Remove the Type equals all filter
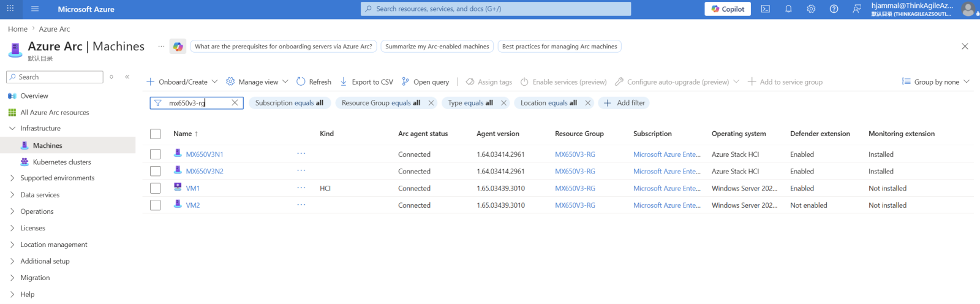 coord(503,103)
